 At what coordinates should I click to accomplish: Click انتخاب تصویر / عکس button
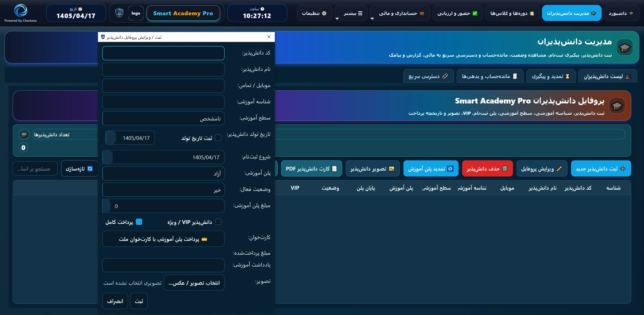[194, 283]
